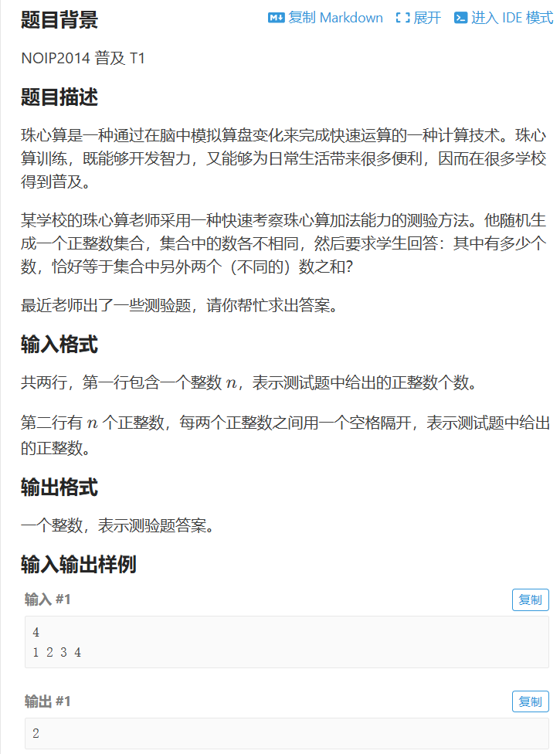Click the sample output code box
The width and height of the screenshot is (560, 754).
287,733
